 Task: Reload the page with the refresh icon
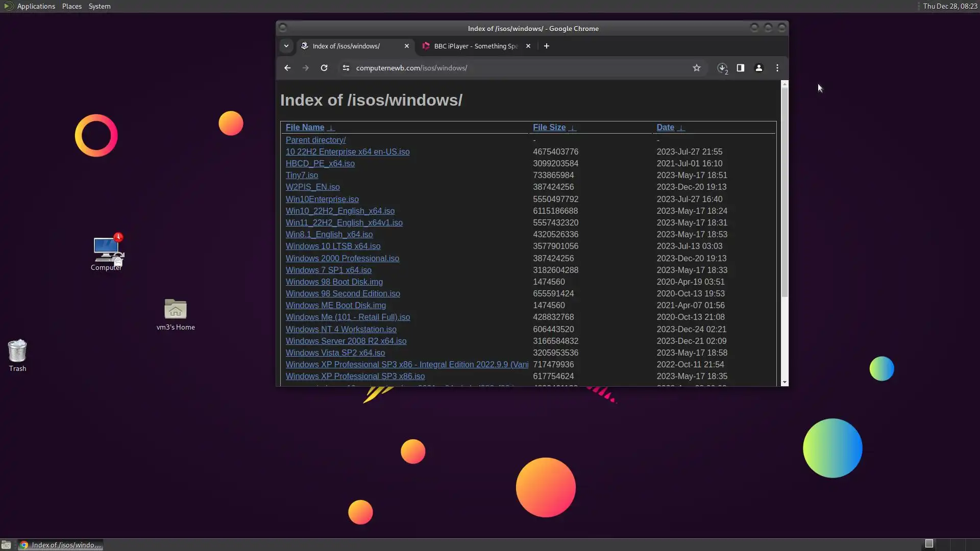324,68
